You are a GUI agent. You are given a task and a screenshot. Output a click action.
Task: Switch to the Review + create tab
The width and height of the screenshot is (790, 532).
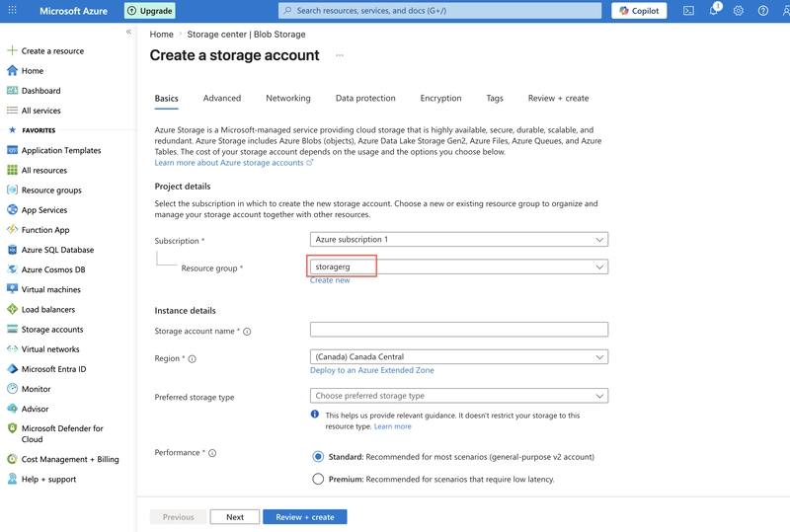[x=558, y=99]
